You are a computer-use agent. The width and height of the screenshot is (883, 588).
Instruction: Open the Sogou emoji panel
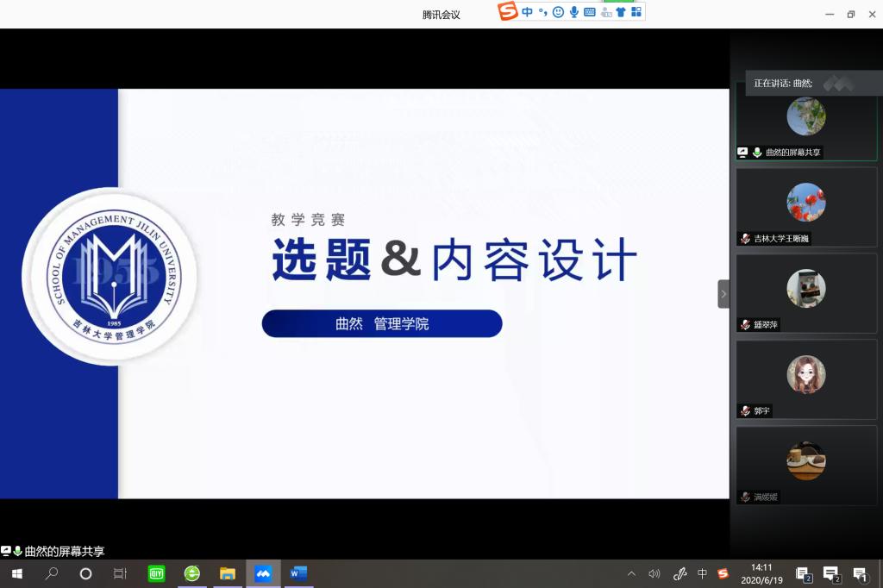[558, 12]
